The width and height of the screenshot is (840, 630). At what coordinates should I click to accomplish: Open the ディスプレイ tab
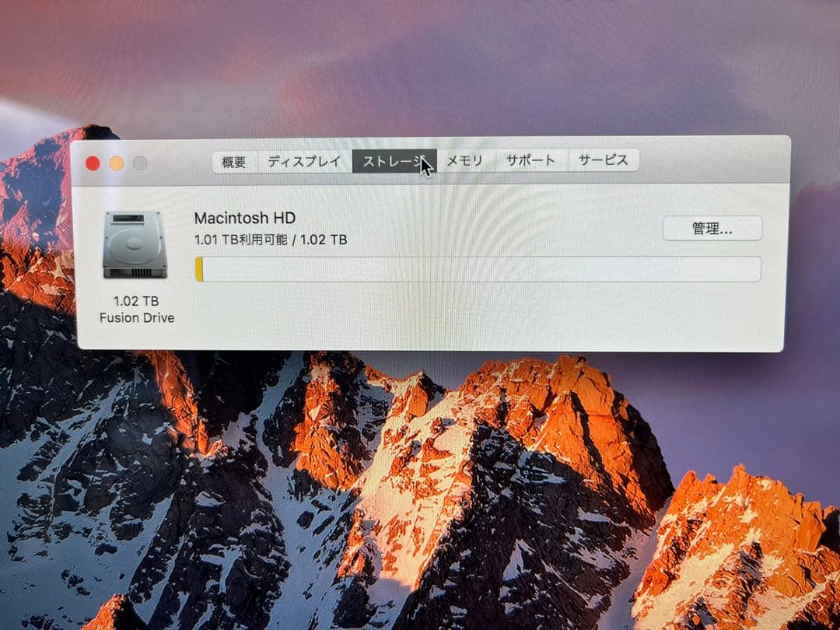click(x=303, y=160)
